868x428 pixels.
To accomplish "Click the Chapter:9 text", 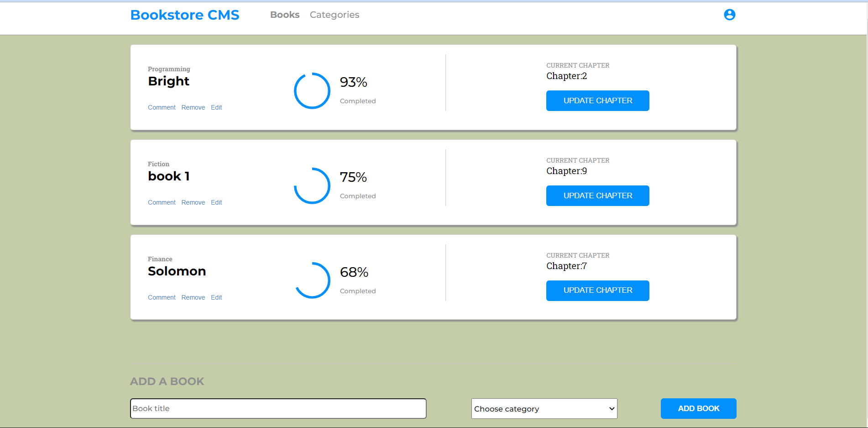I will click(566, 171).
